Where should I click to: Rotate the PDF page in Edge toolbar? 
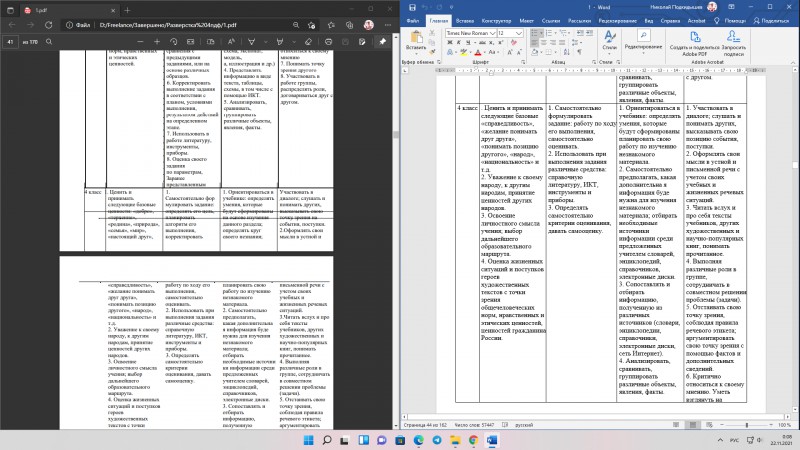[x=173, y=42]
